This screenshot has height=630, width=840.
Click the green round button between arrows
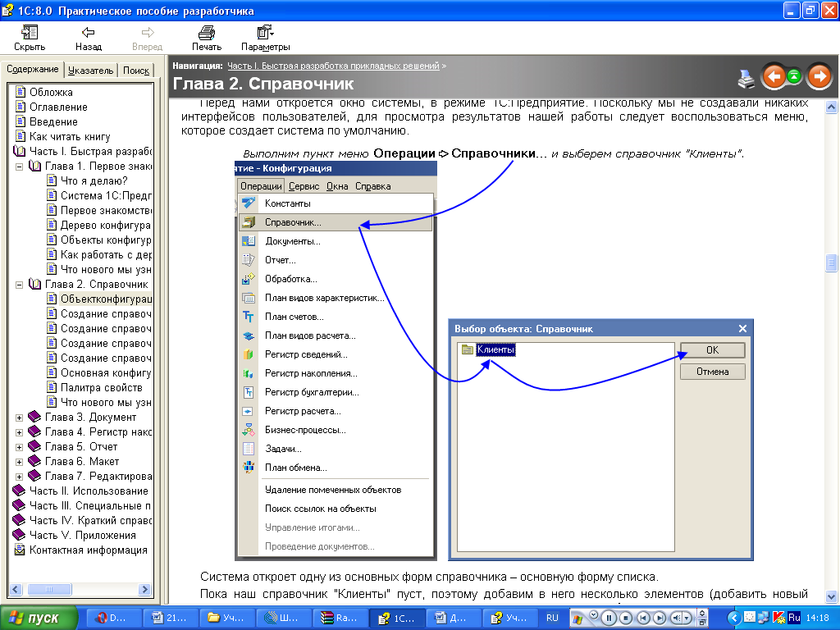click(795, 77)
